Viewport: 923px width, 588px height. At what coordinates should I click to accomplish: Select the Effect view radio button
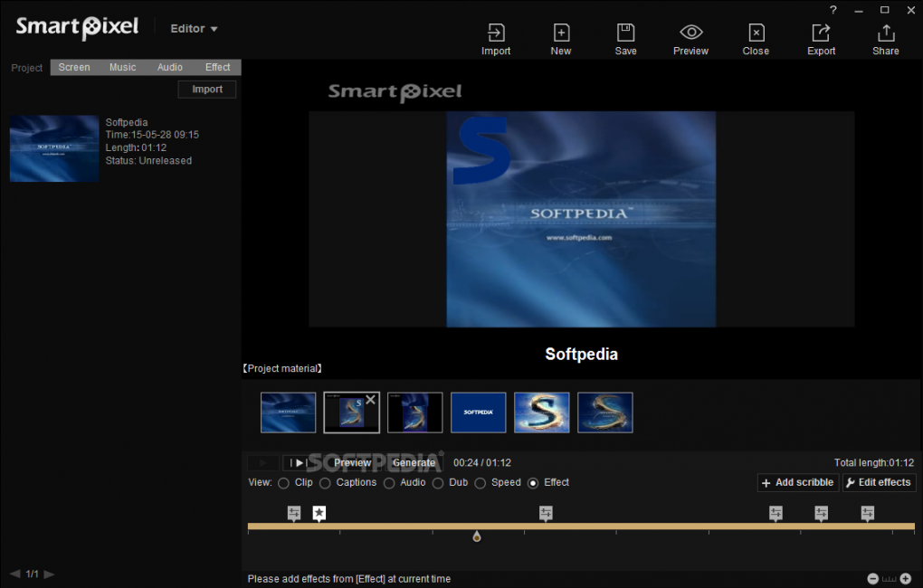(533, 483)
